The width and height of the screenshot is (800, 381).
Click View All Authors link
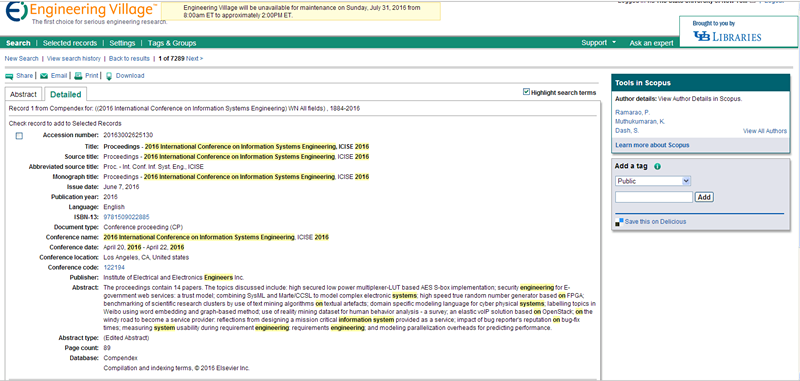765,131
